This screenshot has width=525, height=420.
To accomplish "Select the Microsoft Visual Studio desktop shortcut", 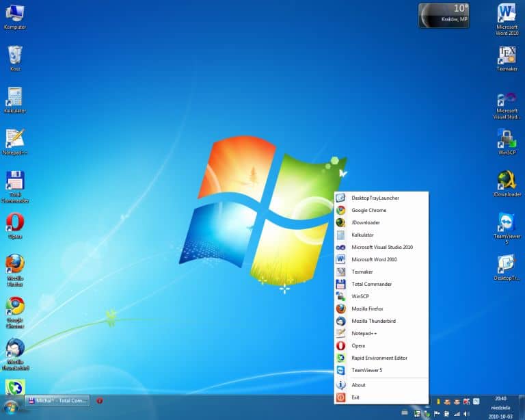I will pos(507,106).
